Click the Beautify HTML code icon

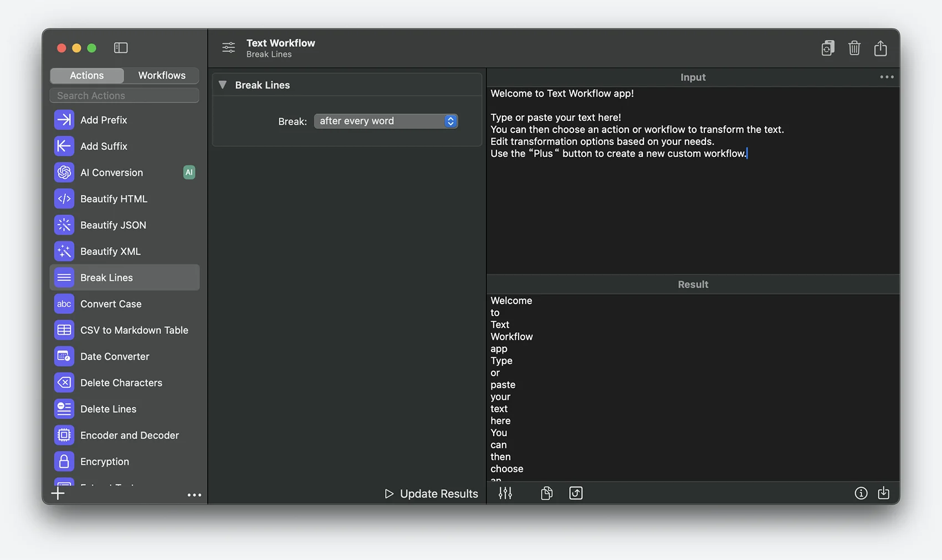tap(64, 199)
